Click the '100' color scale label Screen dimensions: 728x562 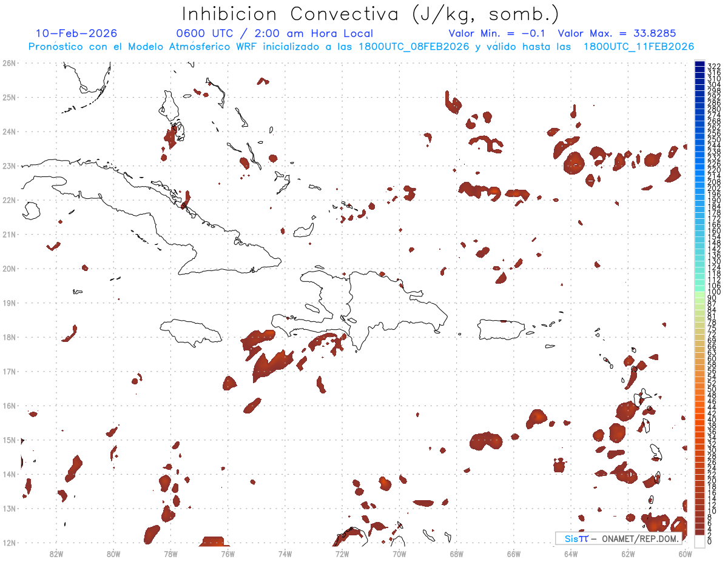point(714,292)
